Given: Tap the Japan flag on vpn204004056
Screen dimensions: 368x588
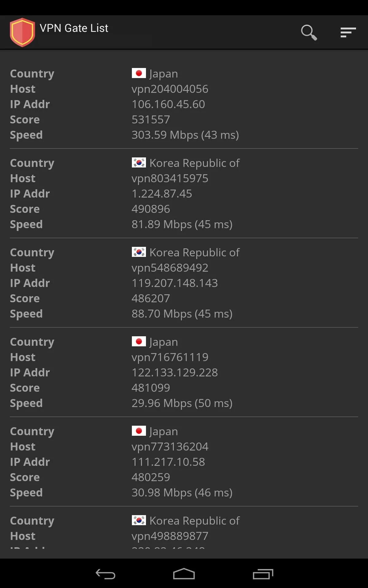Looking at the screenshot, I should [139, 73].
